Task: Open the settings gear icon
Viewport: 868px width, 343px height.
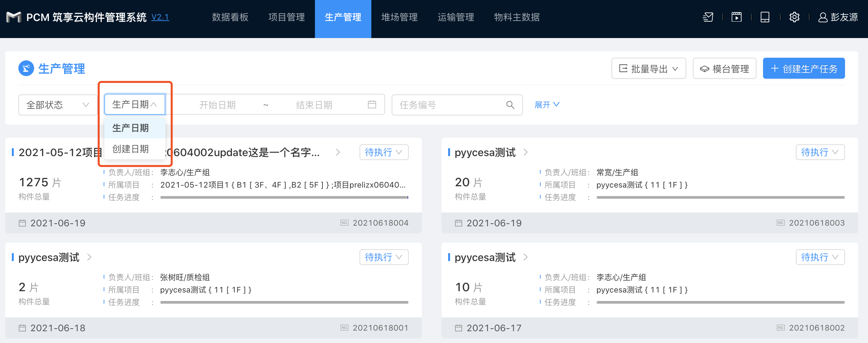Action: (x=794, y=17)
